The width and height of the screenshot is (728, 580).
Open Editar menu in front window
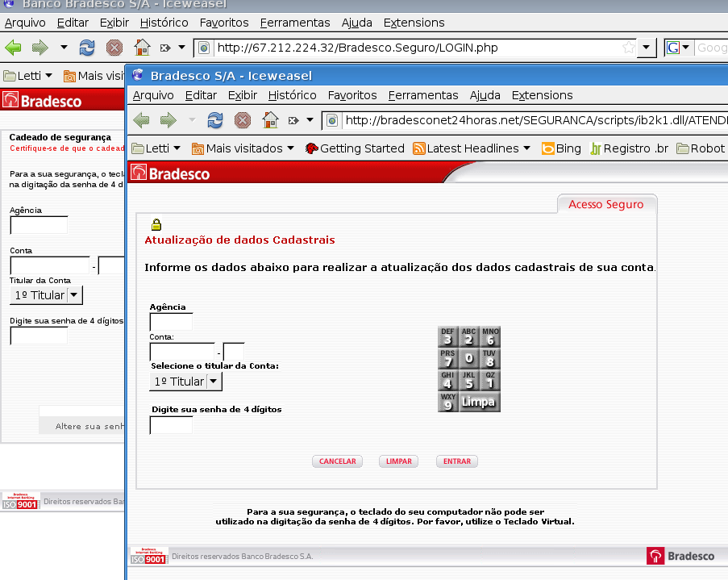(201, 95)
